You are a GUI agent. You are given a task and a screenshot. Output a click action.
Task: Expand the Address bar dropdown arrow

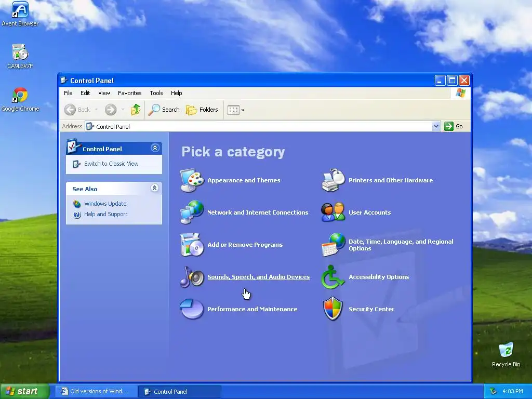(x=436, y=126)
